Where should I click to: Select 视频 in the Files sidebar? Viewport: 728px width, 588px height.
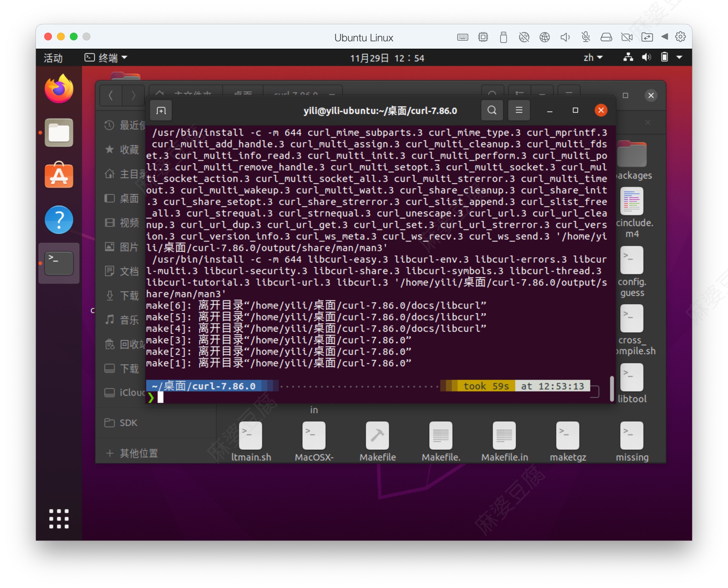tap(122, 223)
